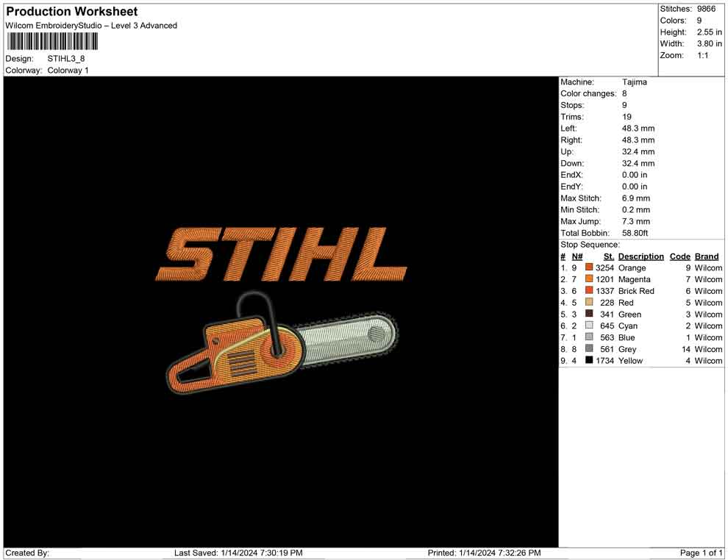The image size is (728, 560).
Task: Click the Total Bobbin value
Action: point(637,232)
